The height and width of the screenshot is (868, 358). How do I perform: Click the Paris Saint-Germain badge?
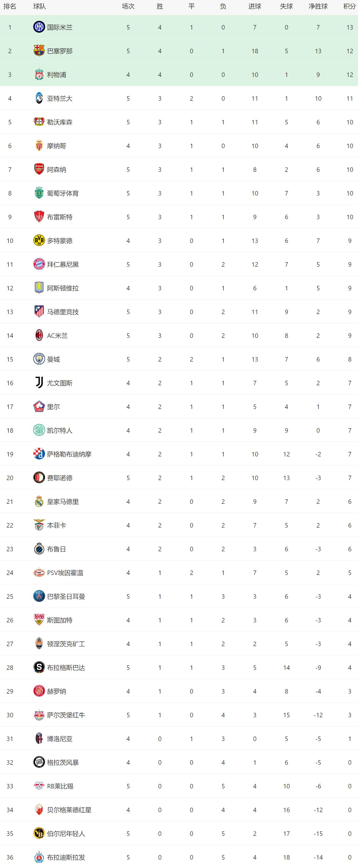39,596
